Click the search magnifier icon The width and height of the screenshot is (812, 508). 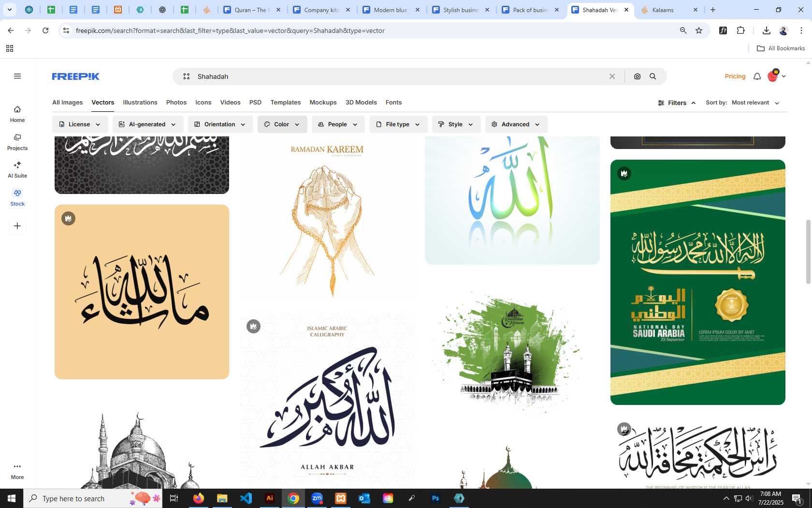[652, 76]
